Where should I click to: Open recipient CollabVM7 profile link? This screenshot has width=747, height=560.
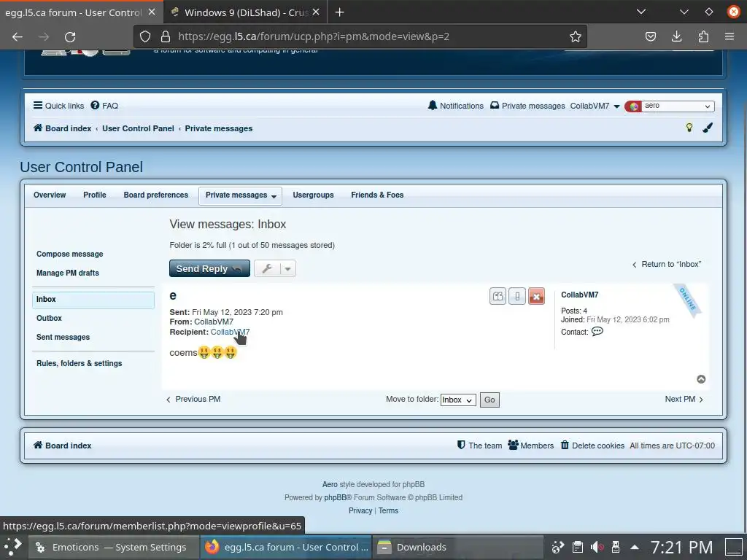(230, 332)
